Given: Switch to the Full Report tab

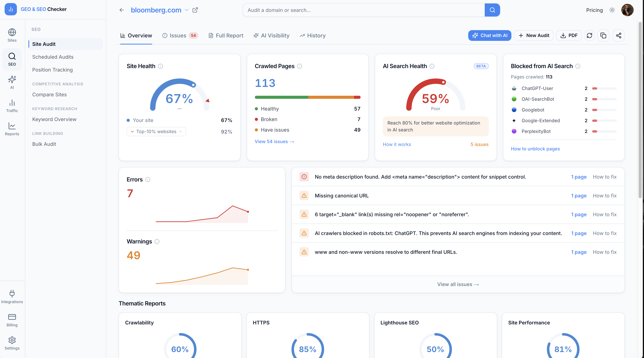Looking at the screenshot, I should (226, 35).
